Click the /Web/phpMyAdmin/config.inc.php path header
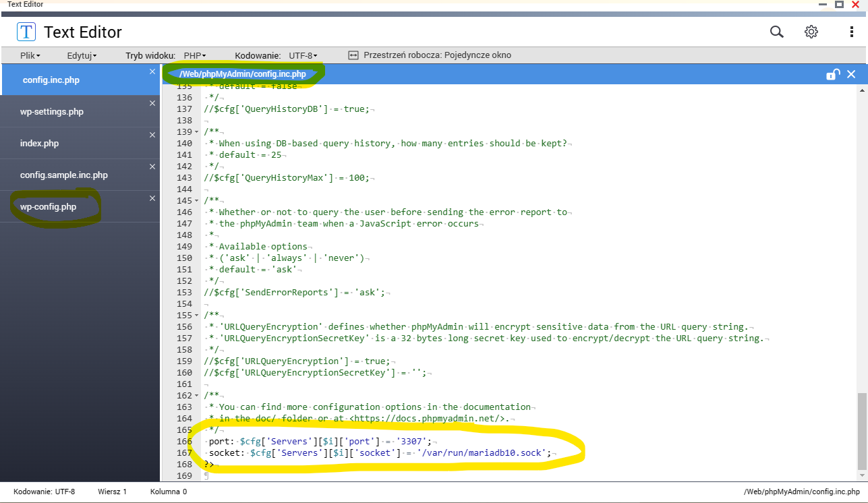This screenshot has height=503, width=868. [x=242, y=74]
